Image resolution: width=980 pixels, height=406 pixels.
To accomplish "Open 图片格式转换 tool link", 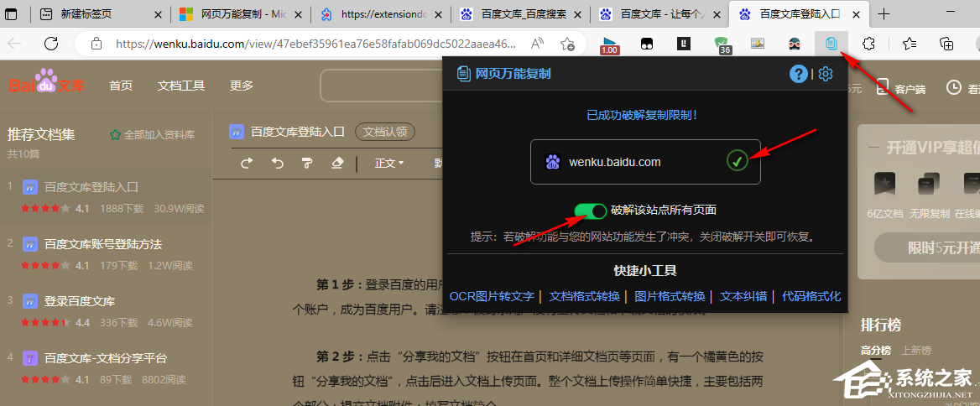I will tap(670, 296).
